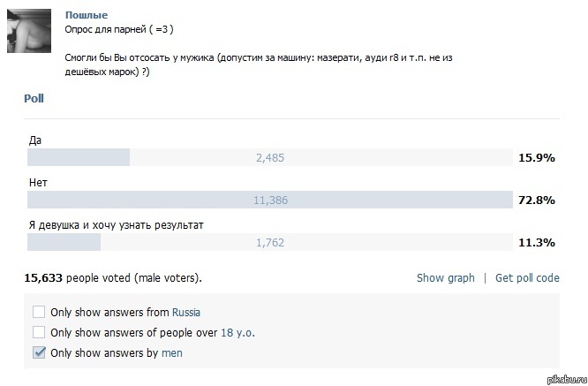This screenshot has height=386, width=588.
Task: Click the Да result bar with 2,485 votes
Action: pyautogui.click(x=270, y=157)
